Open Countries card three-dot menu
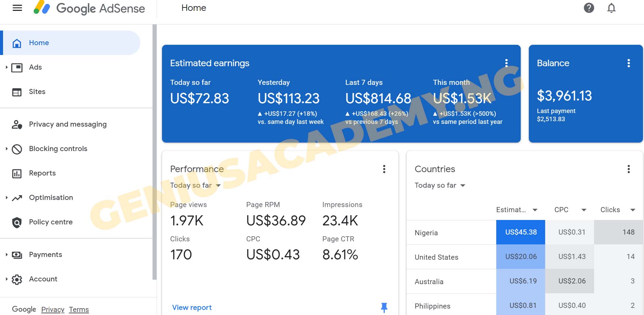 pos(628,169)
